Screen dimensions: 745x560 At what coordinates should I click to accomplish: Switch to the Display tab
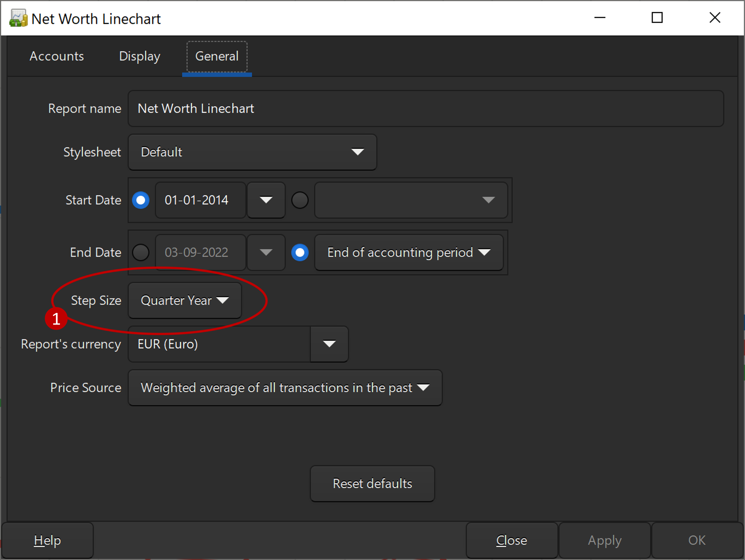click(x=139, y=56)
